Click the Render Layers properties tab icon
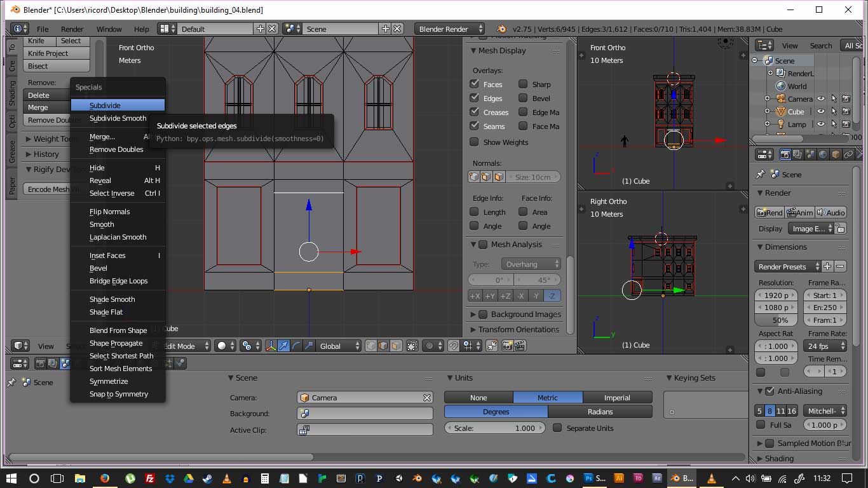The width and height of the screenshot is (868, 488). coord(797,154)
